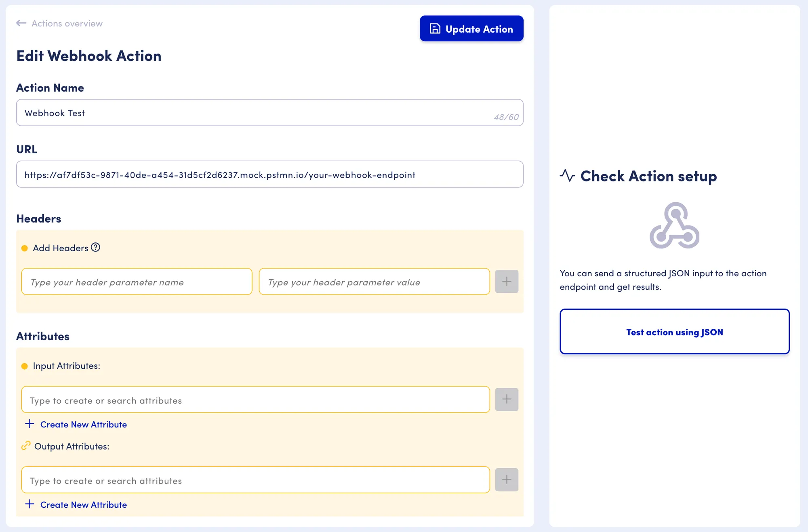This screenshot has height=532, width=808.
Task: Open the Add Headers help question mark
Action: 95,247
